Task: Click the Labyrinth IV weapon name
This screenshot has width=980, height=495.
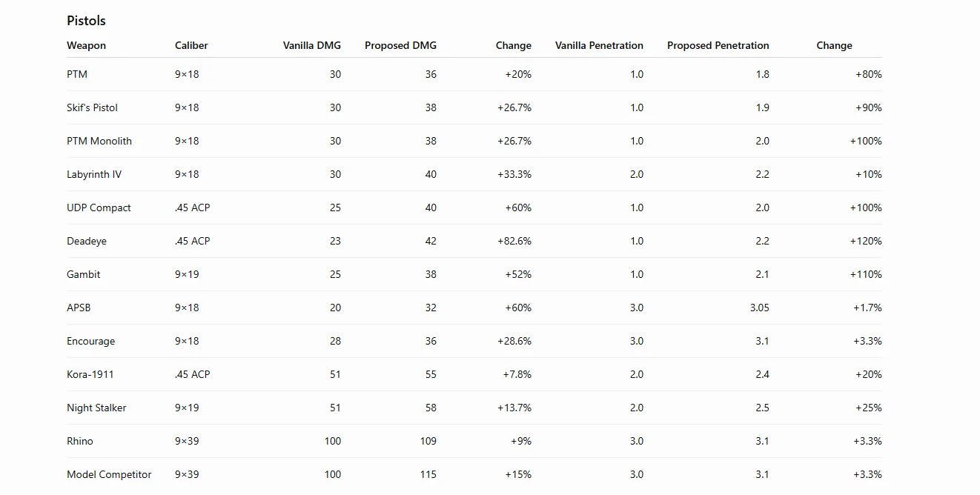Action: [94, 174]
